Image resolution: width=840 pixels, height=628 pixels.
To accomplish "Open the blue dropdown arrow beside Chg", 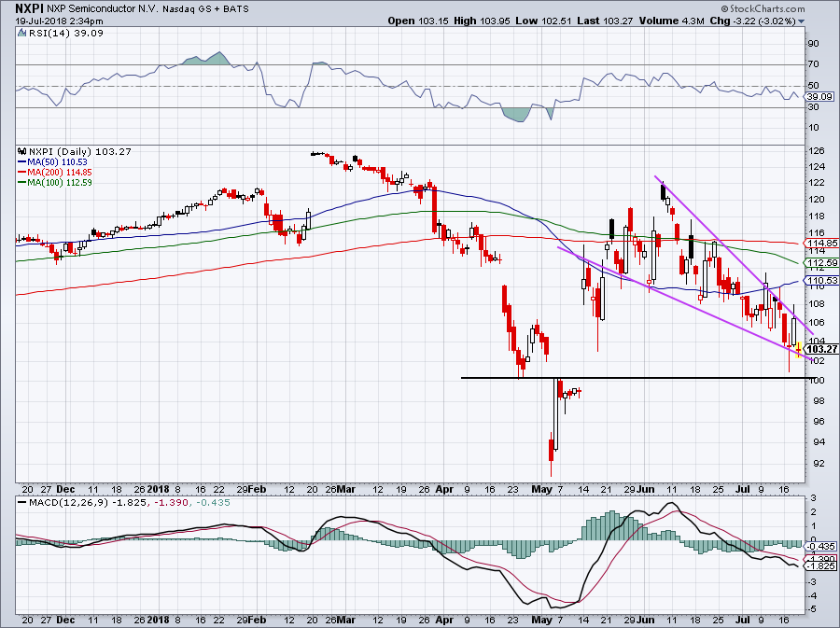I will pyautogui.click(x=802, y=21).
